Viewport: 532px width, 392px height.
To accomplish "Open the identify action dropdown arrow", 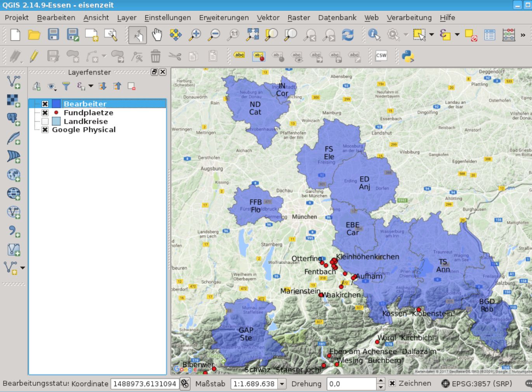I will click(406, 35).
